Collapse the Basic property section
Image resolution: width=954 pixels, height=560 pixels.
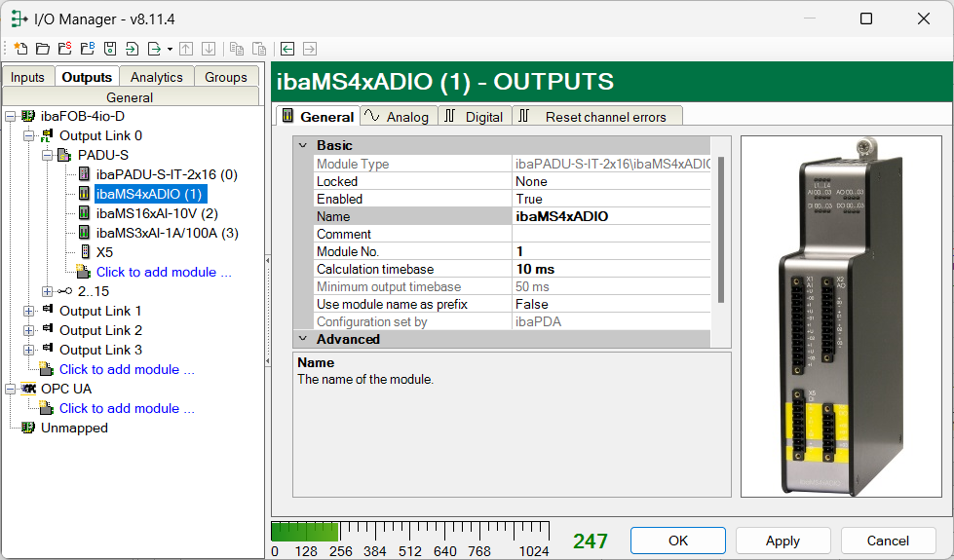click(301, 145)
